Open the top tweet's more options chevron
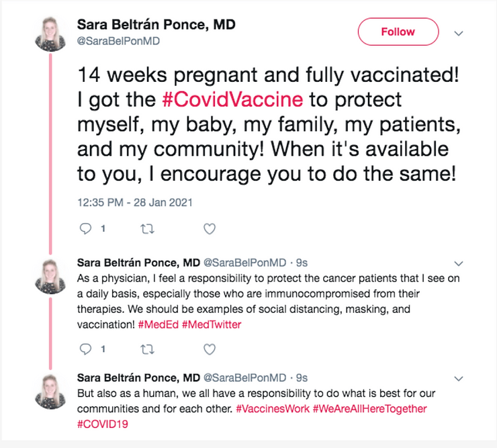Screen dimensions: 497x448 459,32
